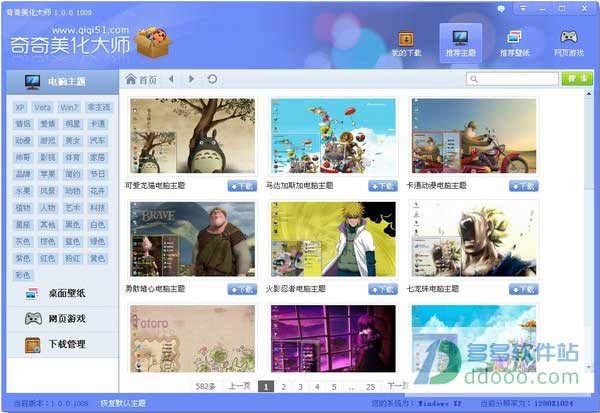Filter by 红色 color tag
Screen dimensions: 600x413
[x=48, y=258]
